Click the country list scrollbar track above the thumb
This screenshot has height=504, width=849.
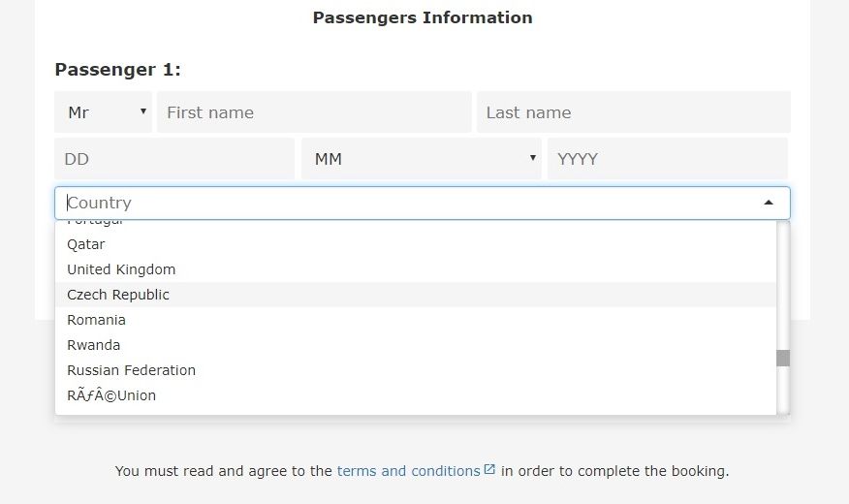[x=783, y=285]
